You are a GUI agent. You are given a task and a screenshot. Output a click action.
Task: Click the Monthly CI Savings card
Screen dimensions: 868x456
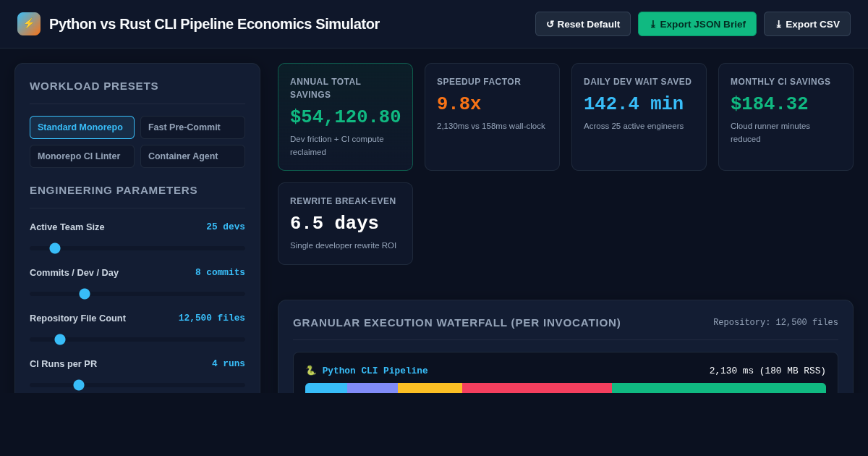[786, 117]
